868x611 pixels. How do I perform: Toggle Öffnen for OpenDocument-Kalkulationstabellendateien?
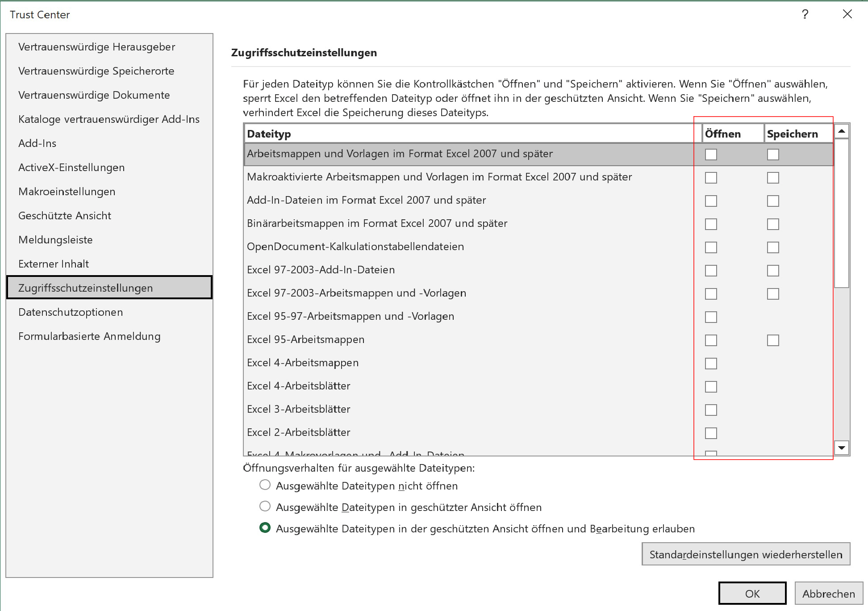[x=711, y=247]
